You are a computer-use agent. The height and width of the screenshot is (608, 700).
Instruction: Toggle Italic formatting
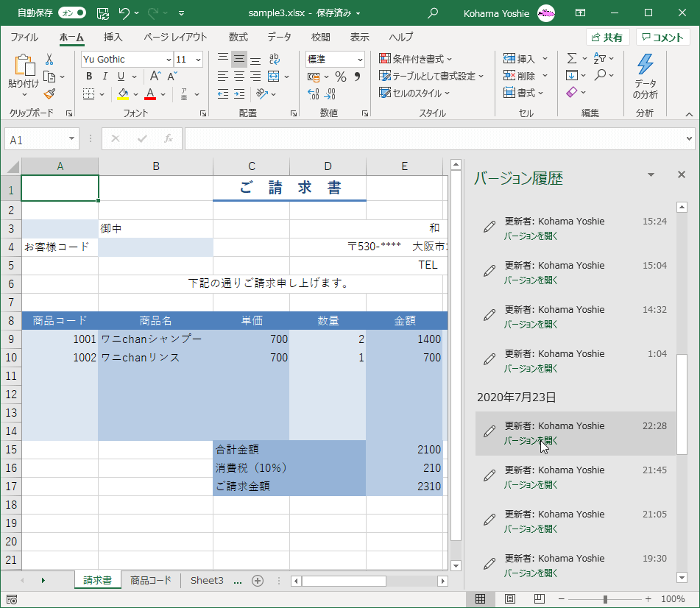105,77
